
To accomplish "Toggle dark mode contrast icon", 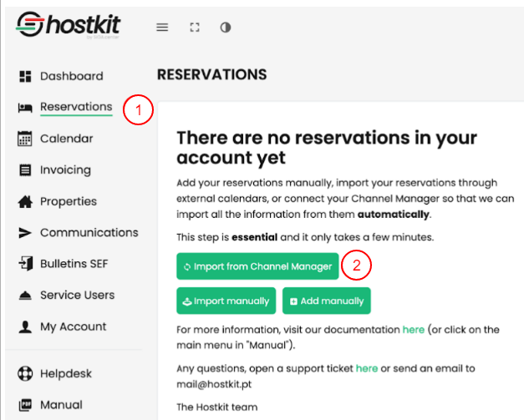I will tap(226, 28).
